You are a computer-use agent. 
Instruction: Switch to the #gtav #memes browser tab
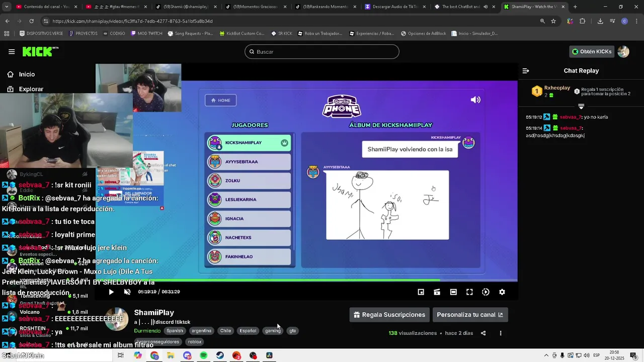(x=116, y=7)
